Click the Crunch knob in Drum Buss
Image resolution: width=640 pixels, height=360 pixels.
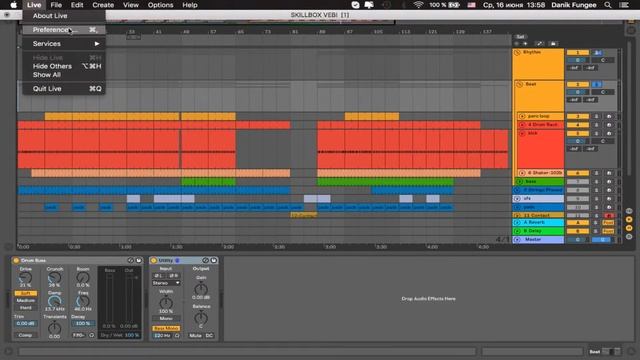tap(54, 278)
